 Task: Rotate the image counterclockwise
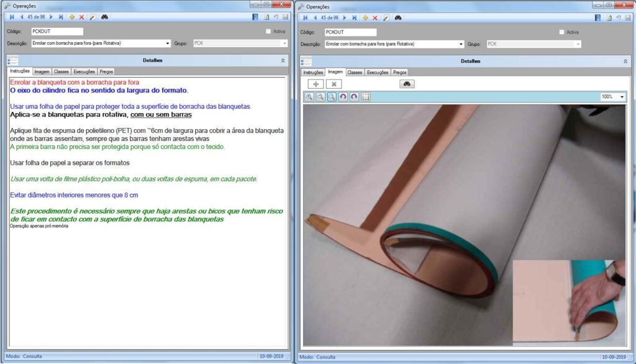343,96
